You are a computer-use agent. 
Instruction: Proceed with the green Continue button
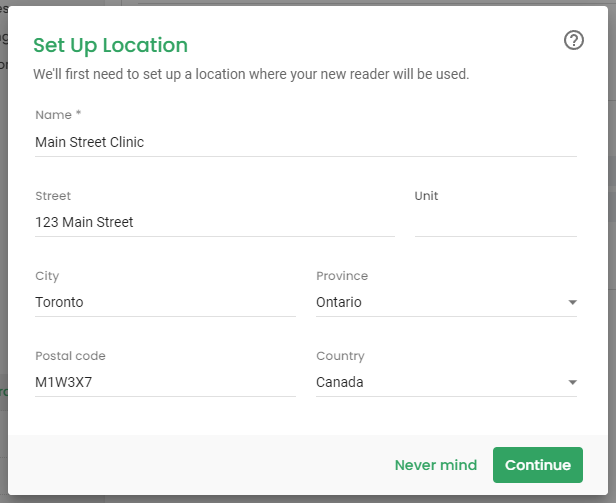click(x=538, y=465)
